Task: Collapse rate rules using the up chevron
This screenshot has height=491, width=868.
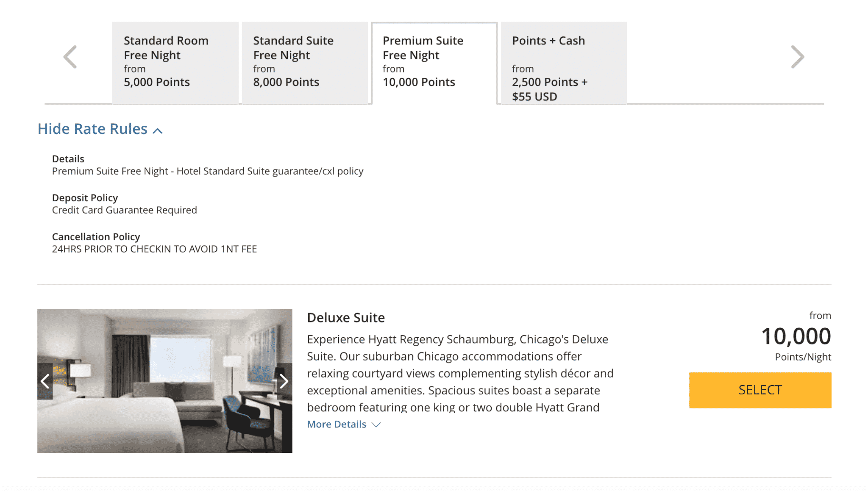Action: point(158,130)
